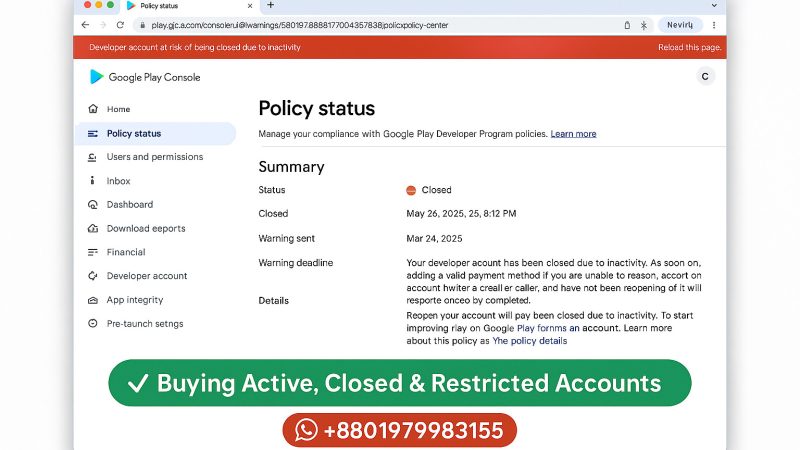Select Policy status in the sidebar
Viewport: 800px width, 450px height.
point(155,134)
